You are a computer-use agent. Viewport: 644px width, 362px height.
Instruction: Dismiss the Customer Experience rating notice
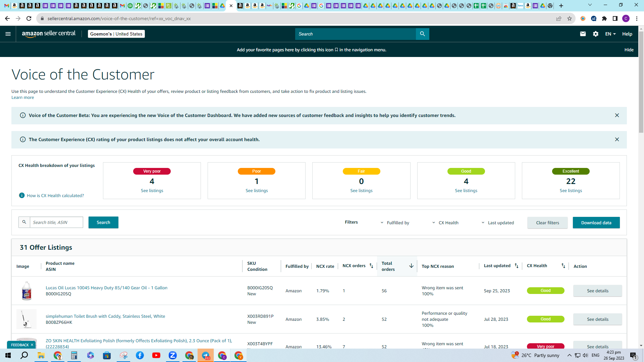617,139
